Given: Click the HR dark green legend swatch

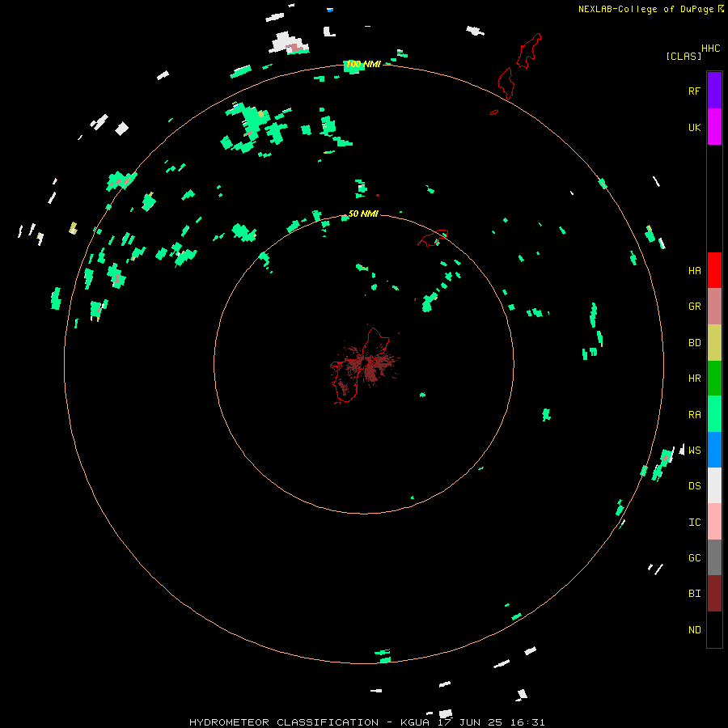Looking at the screenshot, I should click(714, 379).
